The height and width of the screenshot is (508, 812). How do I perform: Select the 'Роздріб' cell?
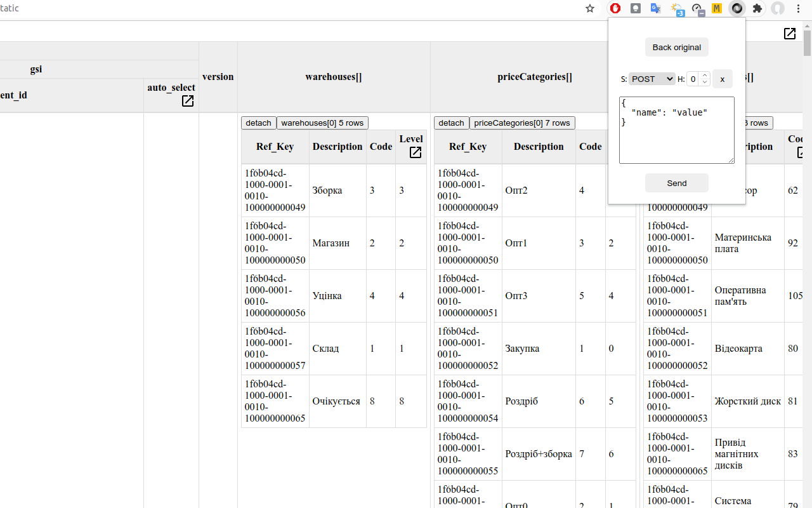click(x=539, y=401)
